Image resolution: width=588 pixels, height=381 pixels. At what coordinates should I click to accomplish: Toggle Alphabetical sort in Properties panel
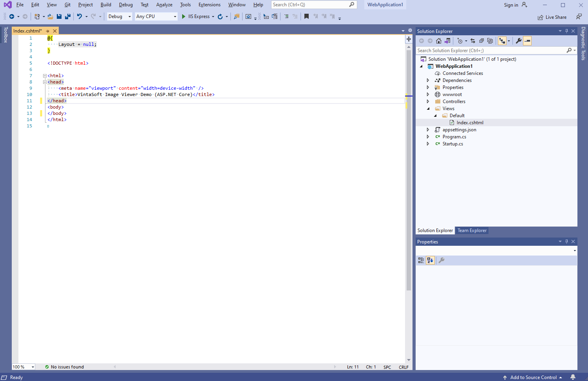(x=430, y=260)
